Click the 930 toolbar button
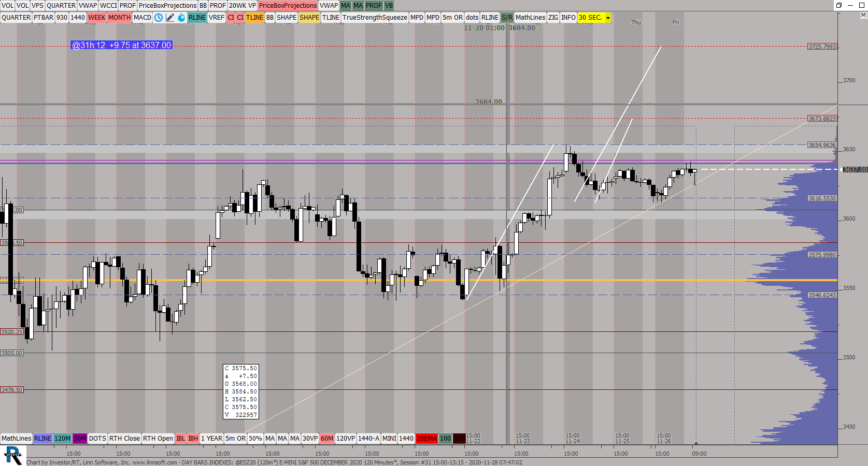Screen dimensions: 868x466 [x=62, y=17]
